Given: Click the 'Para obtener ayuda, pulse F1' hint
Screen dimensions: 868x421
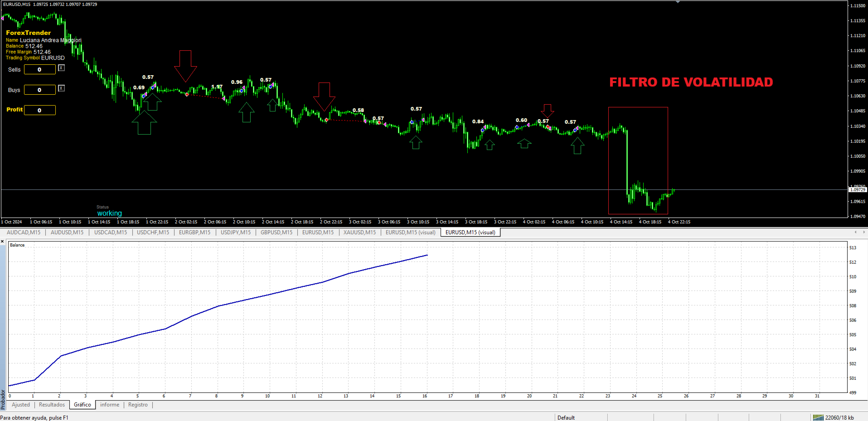Looking at the screenshot, I should (x=34, y=417).
